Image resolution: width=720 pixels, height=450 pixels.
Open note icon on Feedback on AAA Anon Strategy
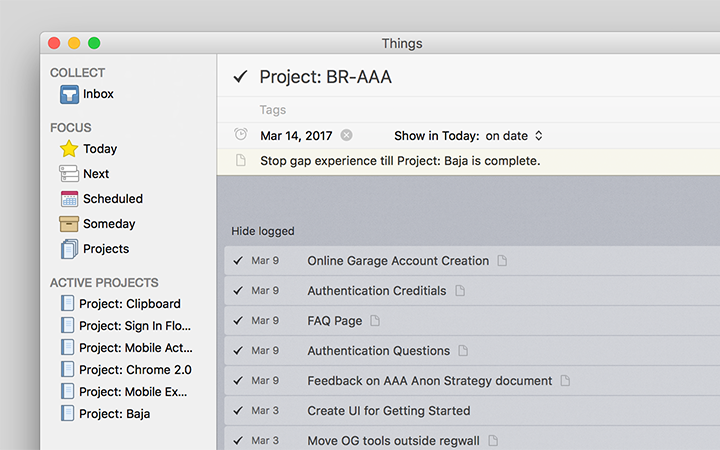(565, 381)
